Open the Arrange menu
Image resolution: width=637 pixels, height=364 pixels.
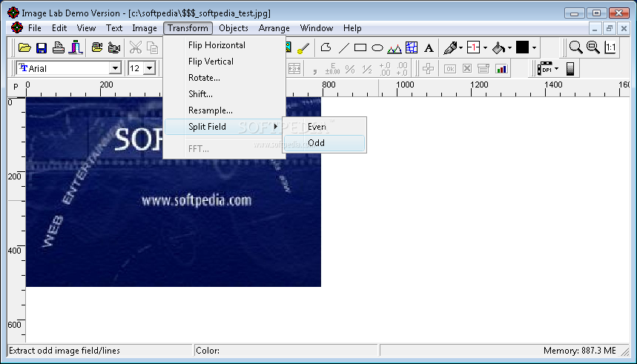(274, 28)
